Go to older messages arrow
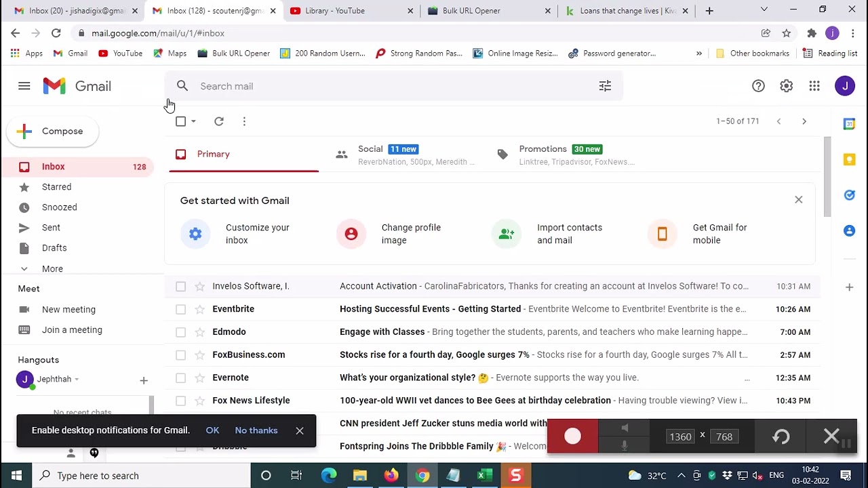868x488 pixels. point(804,121)
